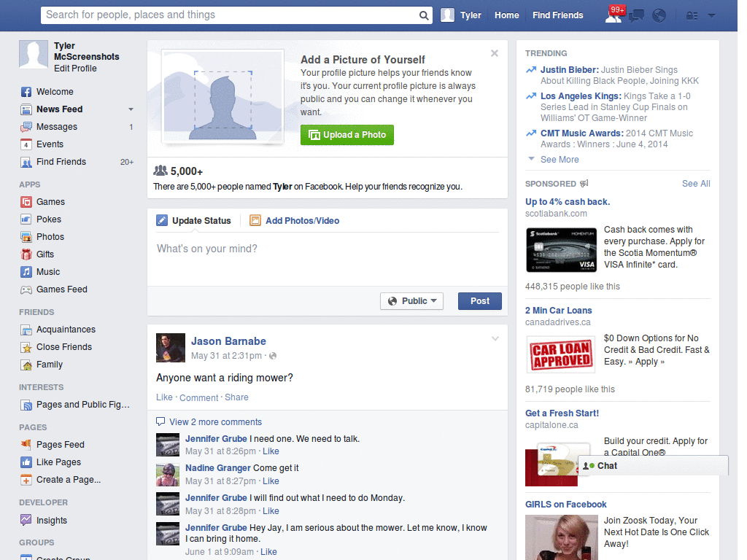Open Jason Barnabe's name link

tap(228, 341)
